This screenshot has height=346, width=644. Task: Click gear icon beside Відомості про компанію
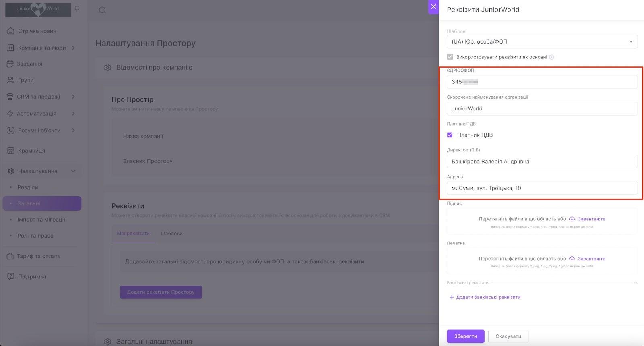click(107, 68)
